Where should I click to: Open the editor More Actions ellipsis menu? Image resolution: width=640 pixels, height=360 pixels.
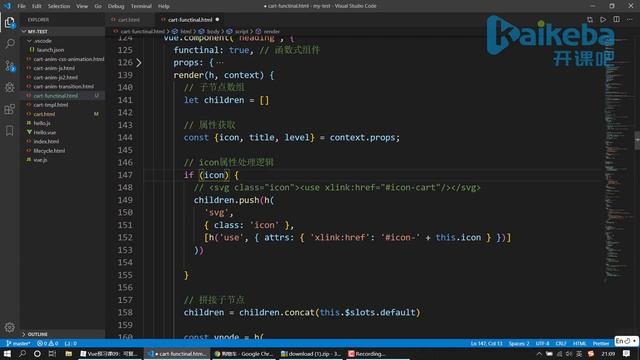click(630, 20)
